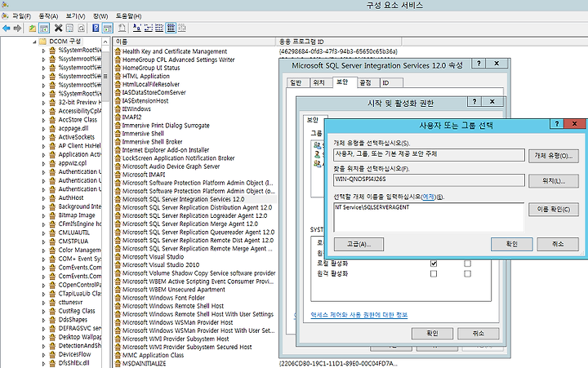
Task: Expand the DevicesFlow tree node
Action: coord(43,354)
